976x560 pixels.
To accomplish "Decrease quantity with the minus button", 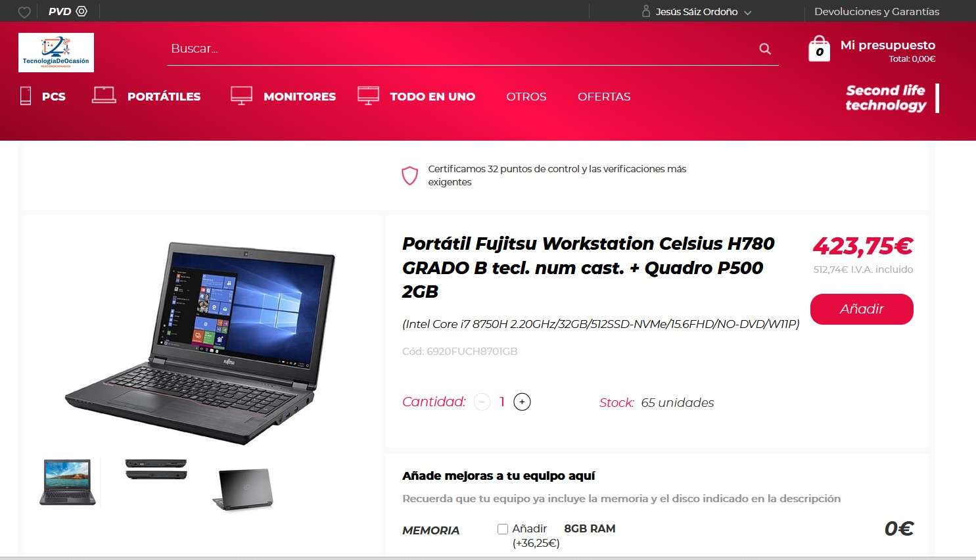I will pos(482,402).
